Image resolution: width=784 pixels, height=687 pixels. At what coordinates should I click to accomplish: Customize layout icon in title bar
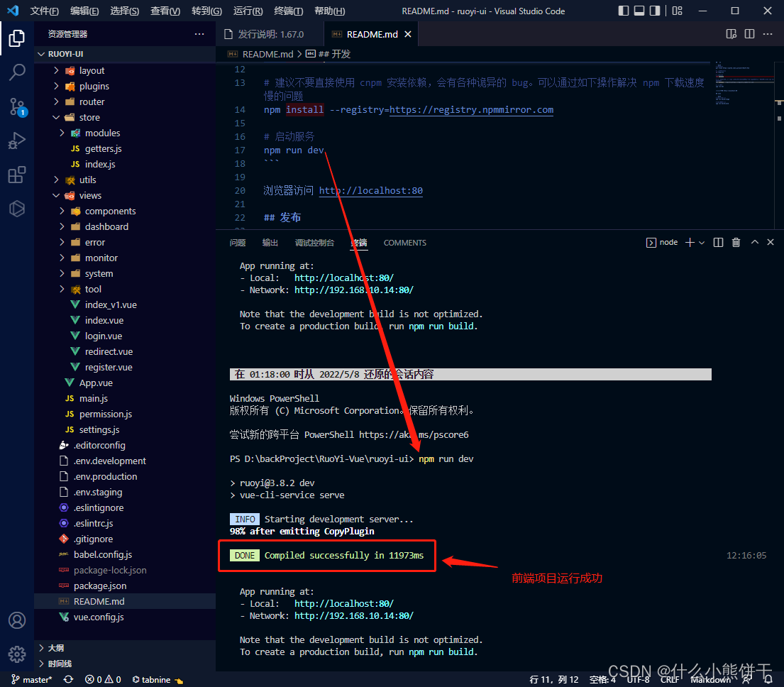[677, 11]
